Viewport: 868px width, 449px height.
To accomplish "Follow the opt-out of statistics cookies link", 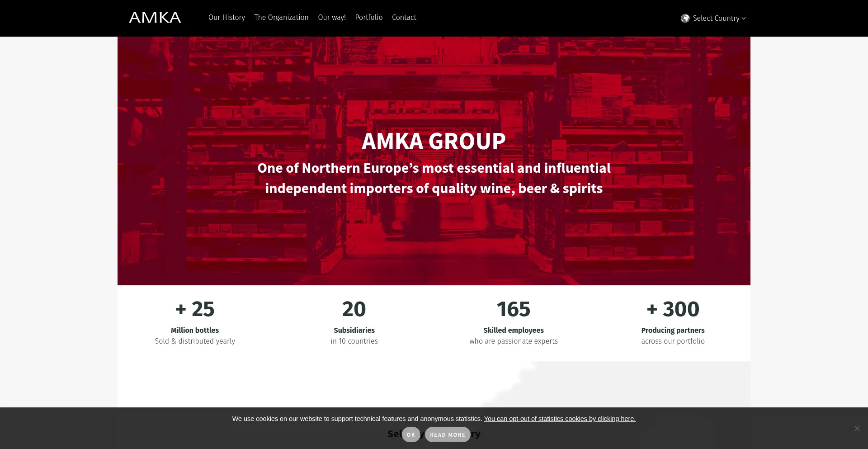I will [x=559, y=419].
